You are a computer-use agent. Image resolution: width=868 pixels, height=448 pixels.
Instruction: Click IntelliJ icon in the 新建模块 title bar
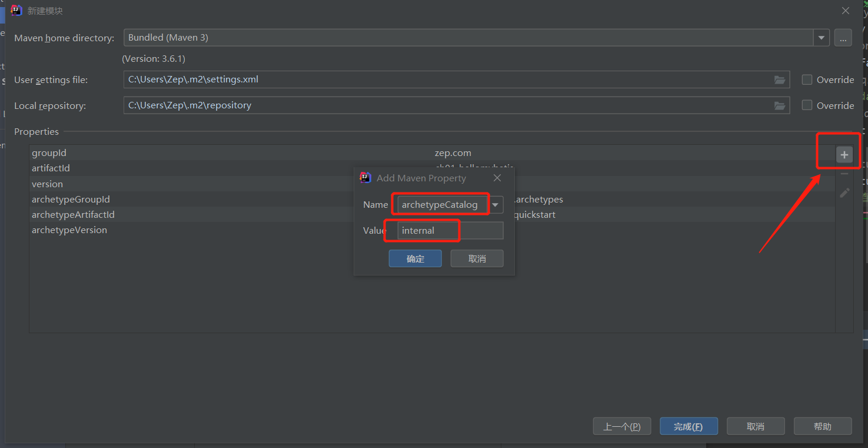[16, 10]
